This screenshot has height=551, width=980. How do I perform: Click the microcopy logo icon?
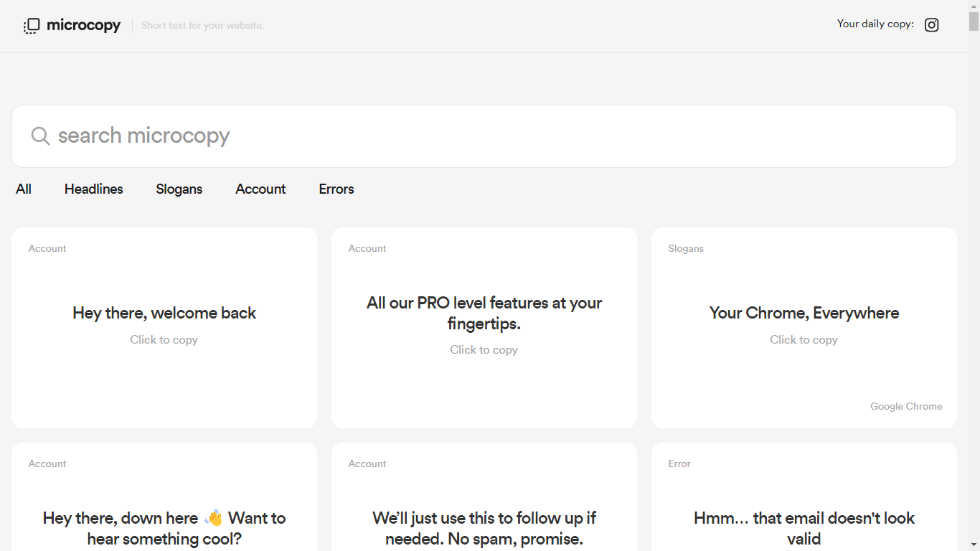click(32, 26)
